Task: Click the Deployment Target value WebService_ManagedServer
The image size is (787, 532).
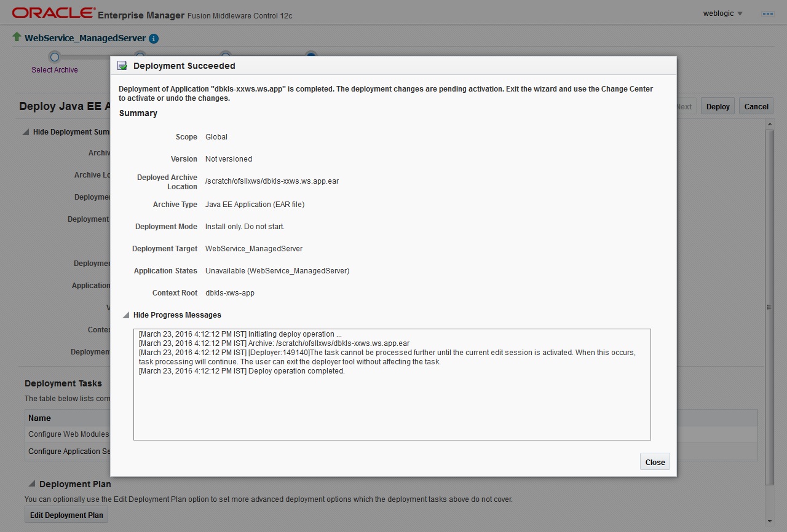Action: click(254, 249)
